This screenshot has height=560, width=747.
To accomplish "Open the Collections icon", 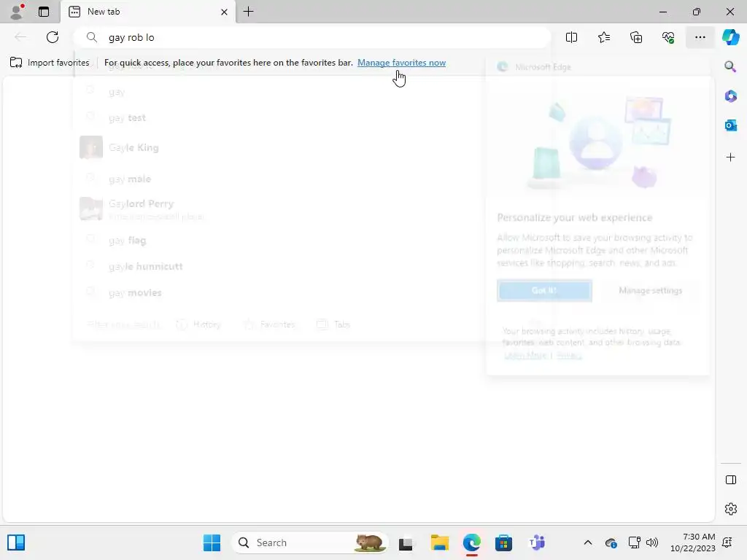I will pos(636,37).
